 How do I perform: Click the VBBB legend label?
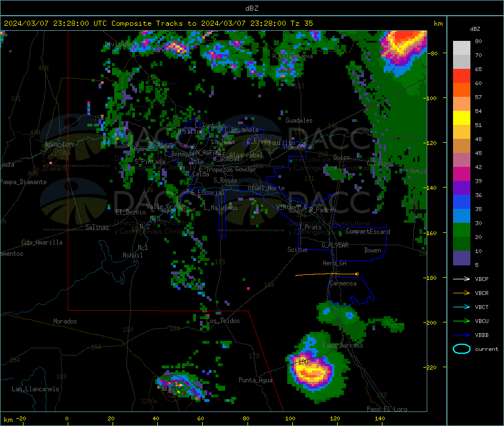(482, 335)
